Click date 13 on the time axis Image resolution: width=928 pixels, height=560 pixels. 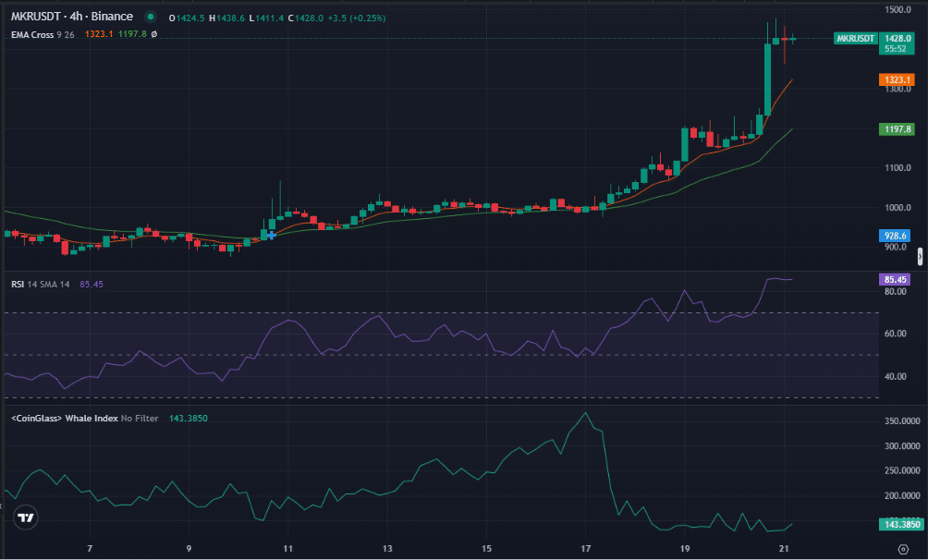coord(387,548)
